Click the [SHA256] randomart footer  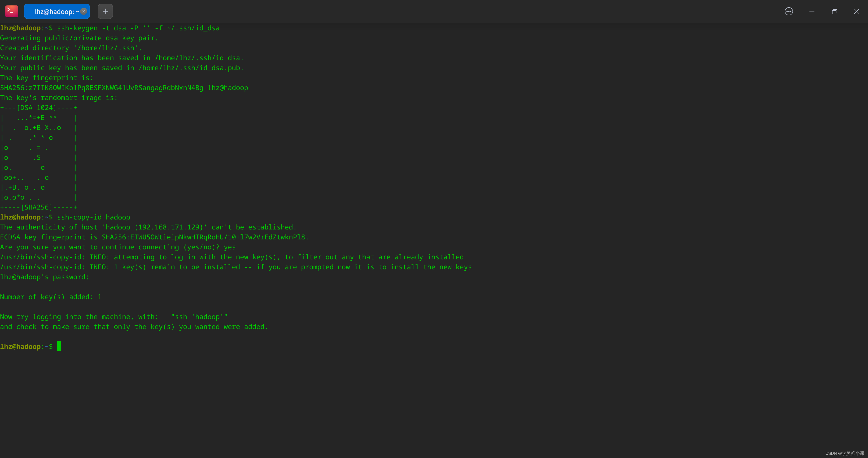[38, 208]
